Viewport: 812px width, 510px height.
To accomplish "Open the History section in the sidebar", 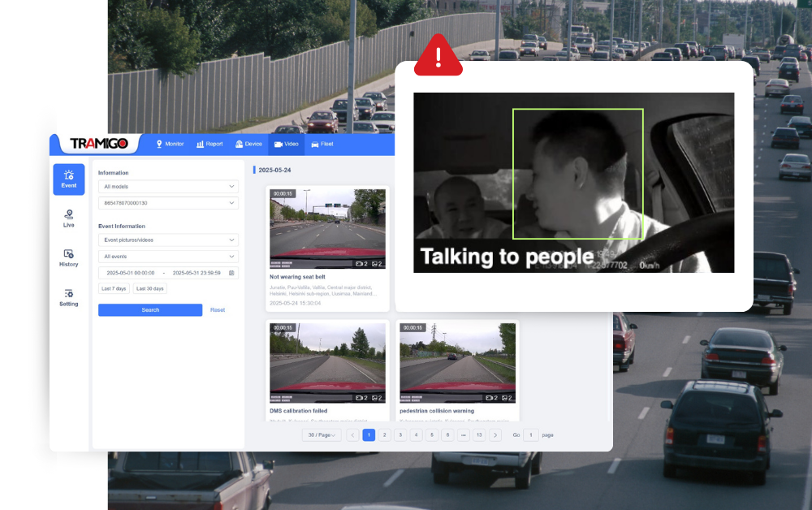I will pyautogui.click(x=69, y=258).
